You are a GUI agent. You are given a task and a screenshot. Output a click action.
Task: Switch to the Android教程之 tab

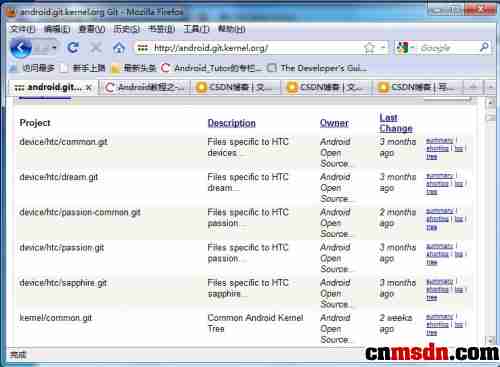pyautogui.click(x=145, y=88)
